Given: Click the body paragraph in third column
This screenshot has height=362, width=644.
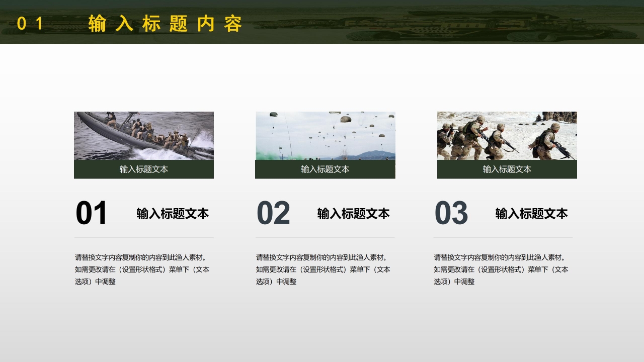Looking at the screenshot, I should point(501,269).
